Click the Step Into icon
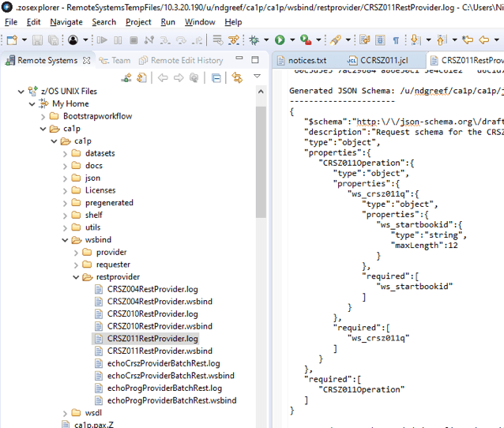This screenshot has height=428, width=504. point(165,40)
